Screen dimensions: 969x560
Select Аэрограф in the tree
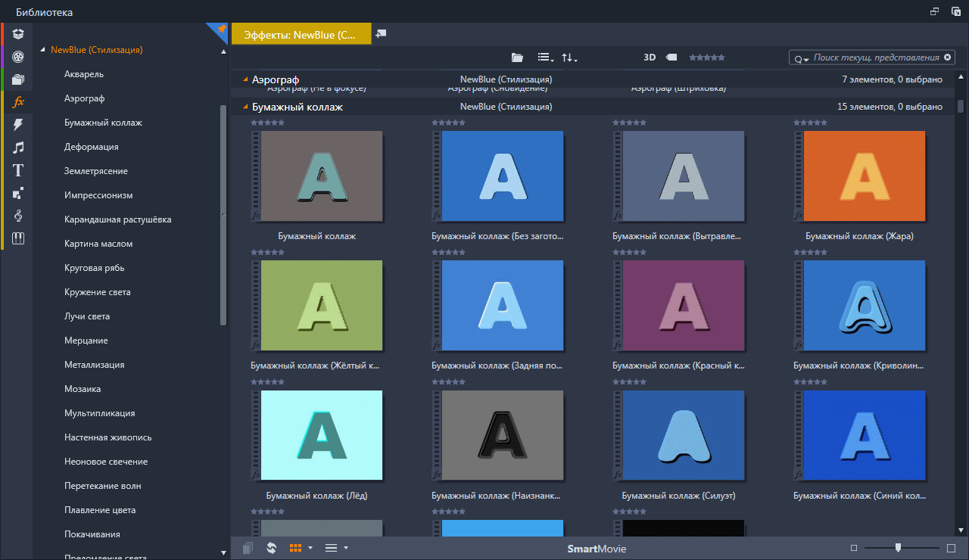coord(84,98)
